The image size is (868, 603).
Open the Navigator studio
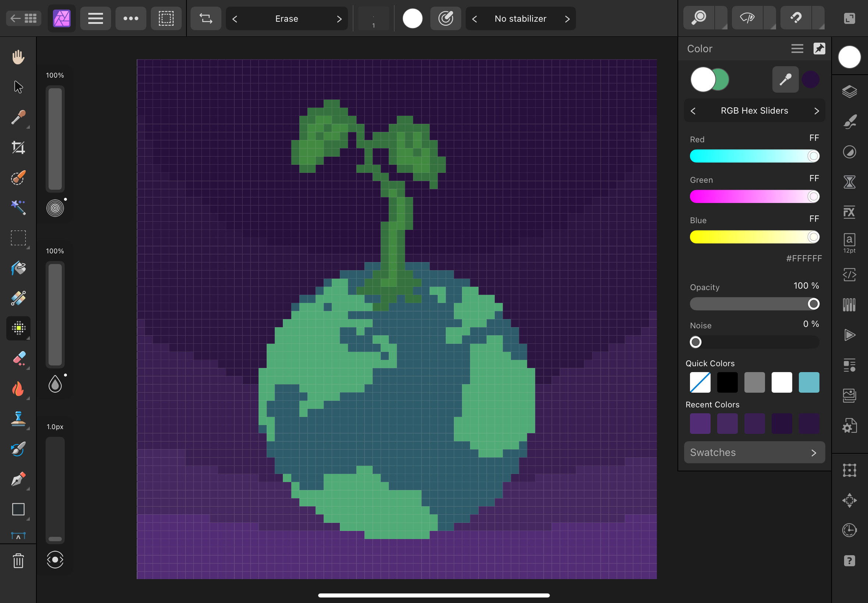click(x=849, y=500)
